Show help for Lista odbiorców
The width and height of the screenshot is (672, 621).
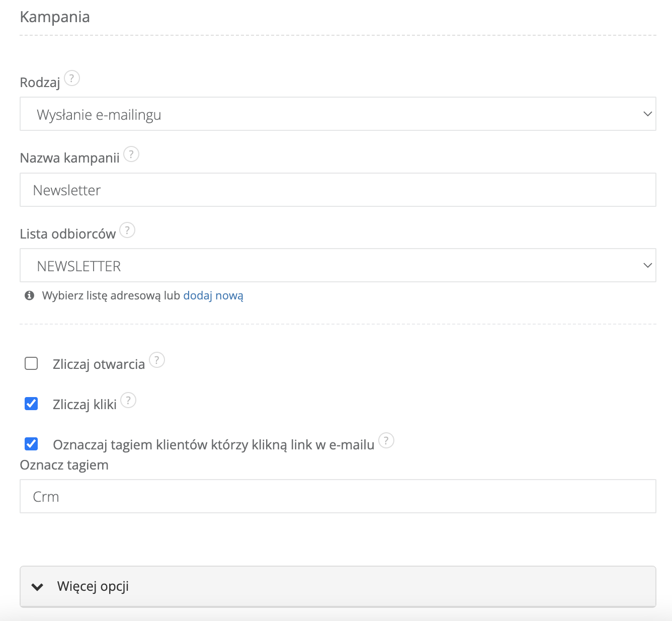click(127, 230)
